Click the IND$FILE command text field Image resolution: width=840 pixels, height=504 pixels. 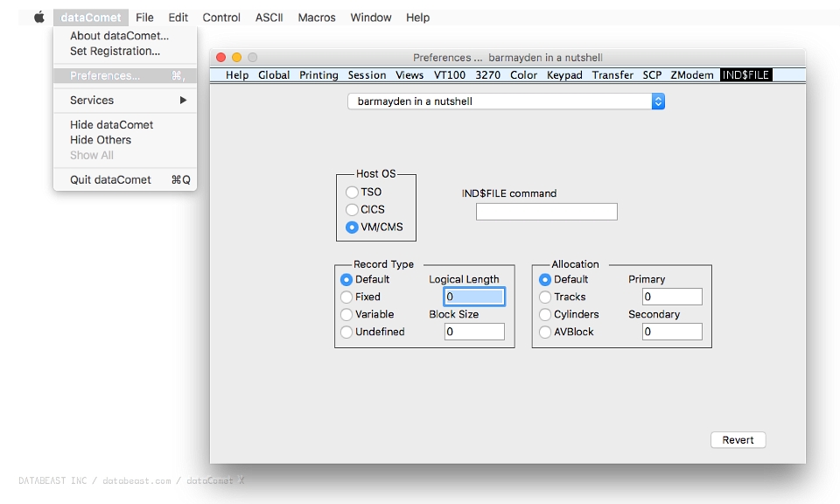click(546, 212)
